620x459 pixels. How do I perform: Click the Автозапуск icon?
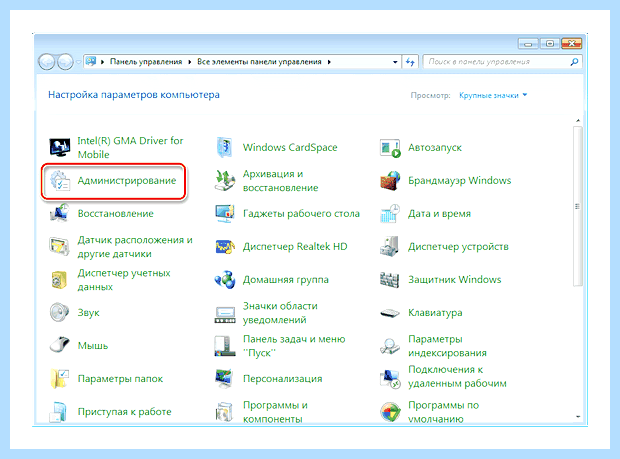390,147
